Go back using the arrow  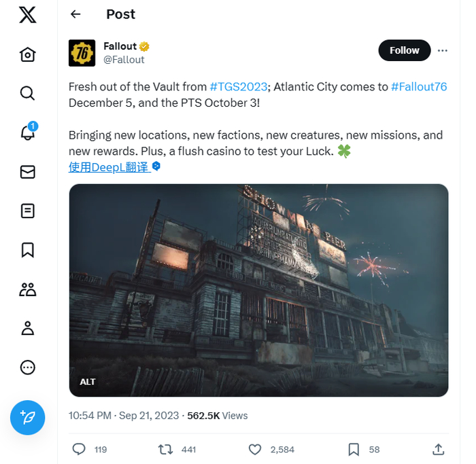75,14
